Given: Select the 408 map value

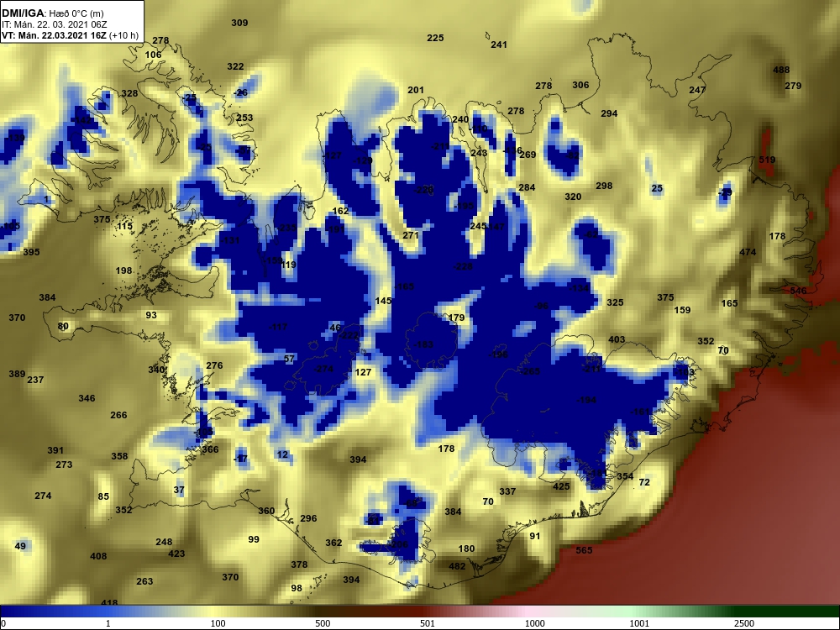Looking at the screenshot, I should (98, 556).
